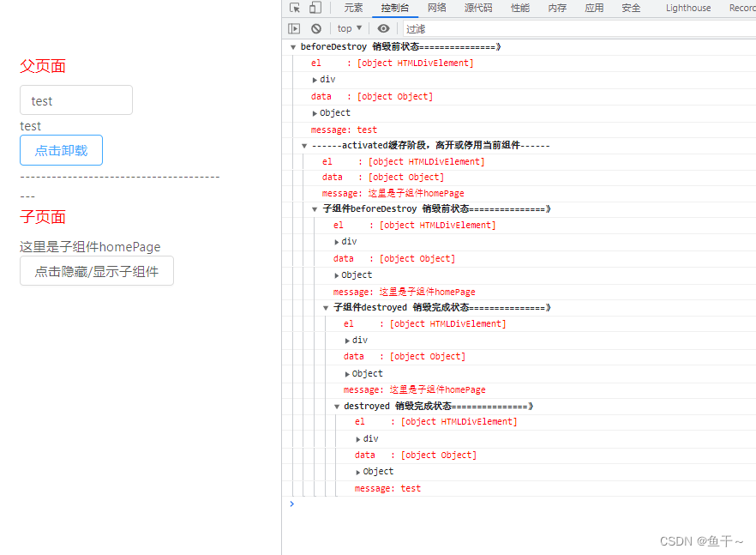Switch to the 内存 tab
This screenshot has height=555, width=756.
(557, 9)
